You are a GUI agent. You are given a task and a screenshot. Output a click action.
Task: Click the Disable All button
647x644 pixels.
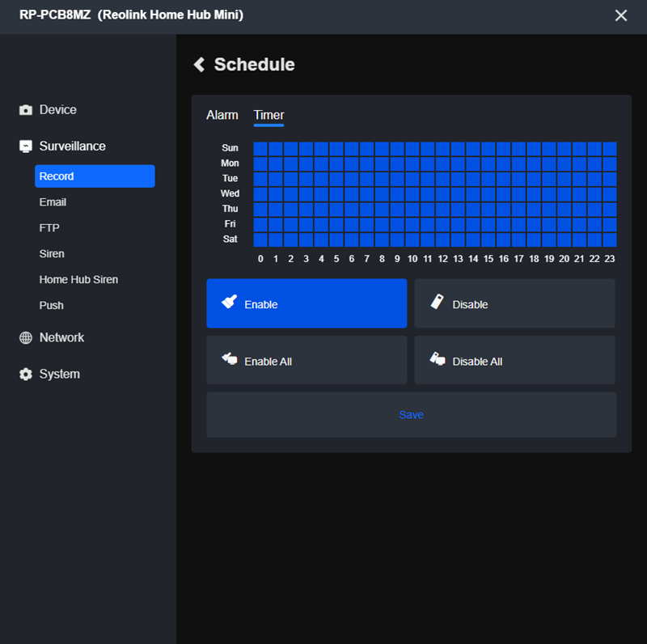tap(514, 360)
